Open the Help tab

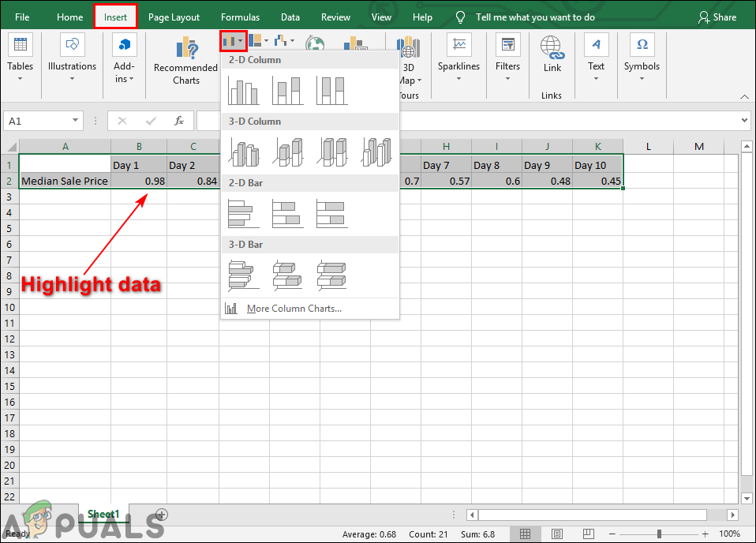422,17
